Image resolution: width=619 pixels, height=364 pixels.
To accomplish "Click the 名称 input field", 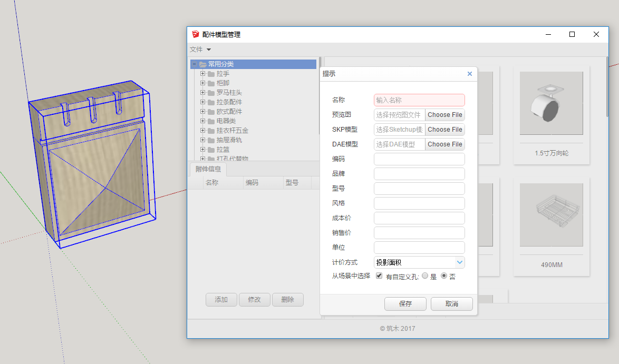I will click(419, 100).
